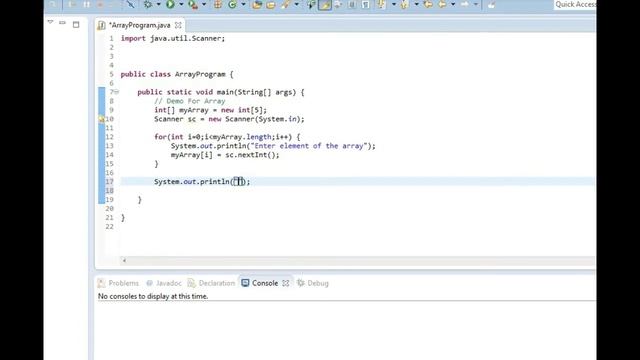Toggle the highlighted Mark Occurrences button
This screenshot has width=640, height=360.
[x=325, y=4]
